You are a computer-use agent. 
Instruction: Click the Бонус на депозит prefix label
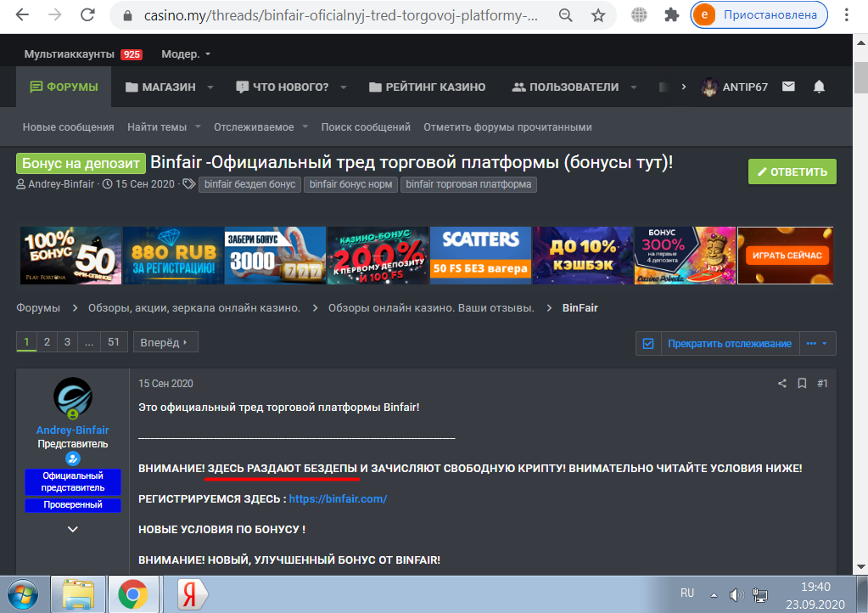pyautogui.click(x=81, y=163)
